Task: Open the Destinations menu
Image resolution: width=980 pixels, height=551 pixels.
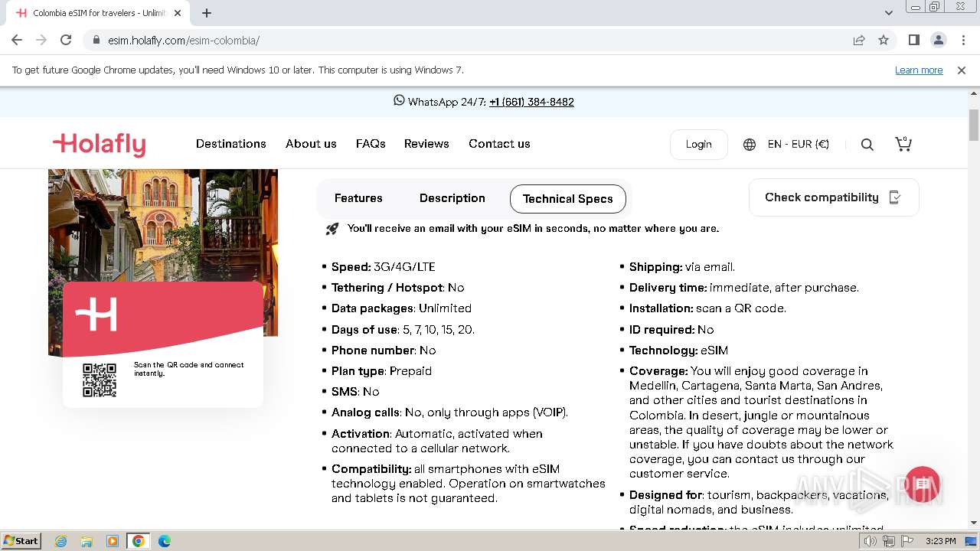Action: tap(231, 144)
